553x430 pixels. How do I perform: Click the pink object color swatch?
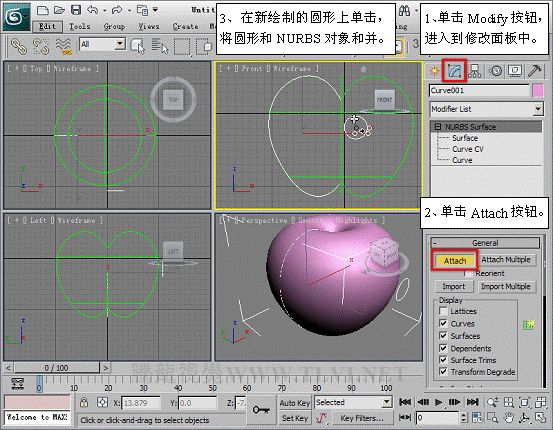[x=537, y=90]
